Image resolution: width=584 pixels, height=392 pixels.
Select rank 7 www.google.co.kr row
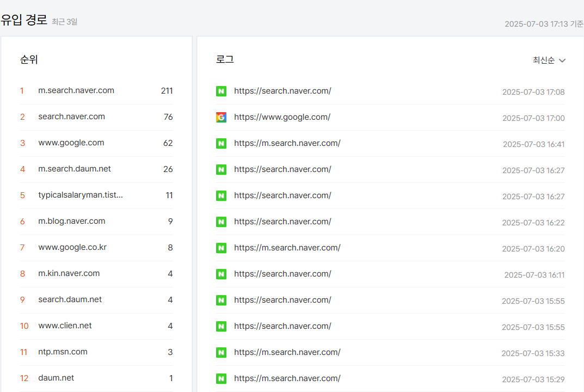(x=96, y=247)
